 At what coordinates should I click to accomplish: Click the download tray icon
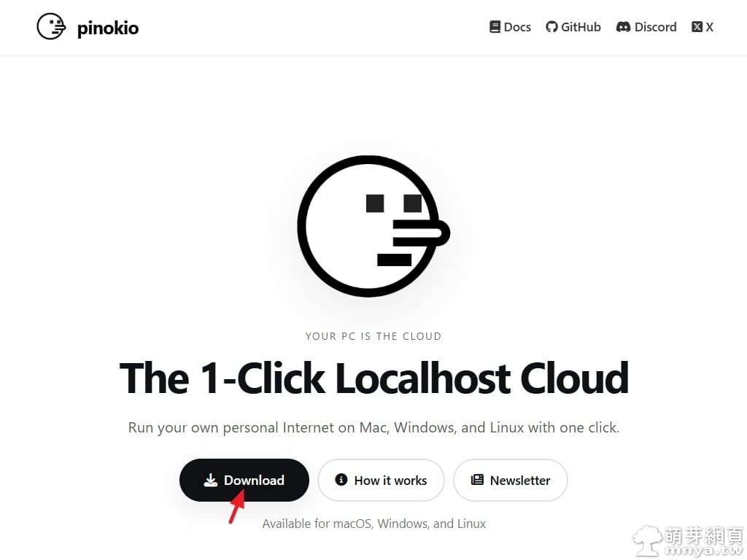pos(211,480)
